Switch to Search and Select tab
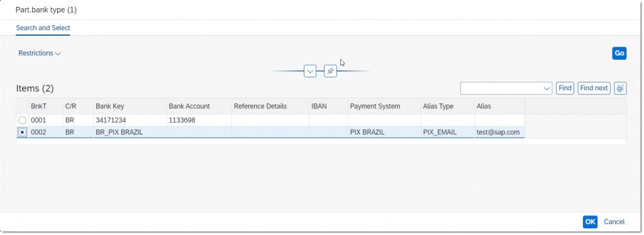Image resolution: width=644 pixels, height=235 pixels. [x=43, y=28]
